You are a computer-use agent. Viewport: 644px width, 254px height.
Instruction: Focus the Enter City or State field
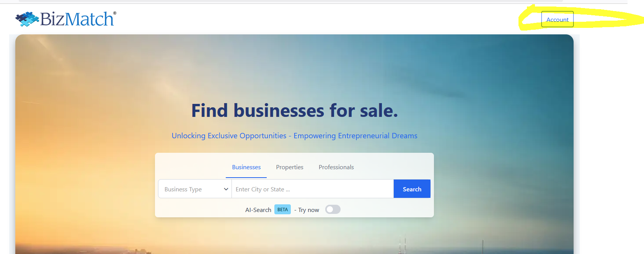pyautogui.click(x=312, y=189)
